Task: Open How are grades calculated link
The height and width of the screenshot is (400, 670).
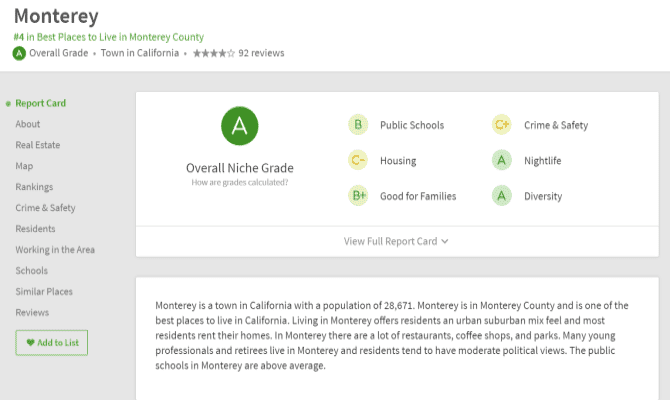Action: point(240,183)
